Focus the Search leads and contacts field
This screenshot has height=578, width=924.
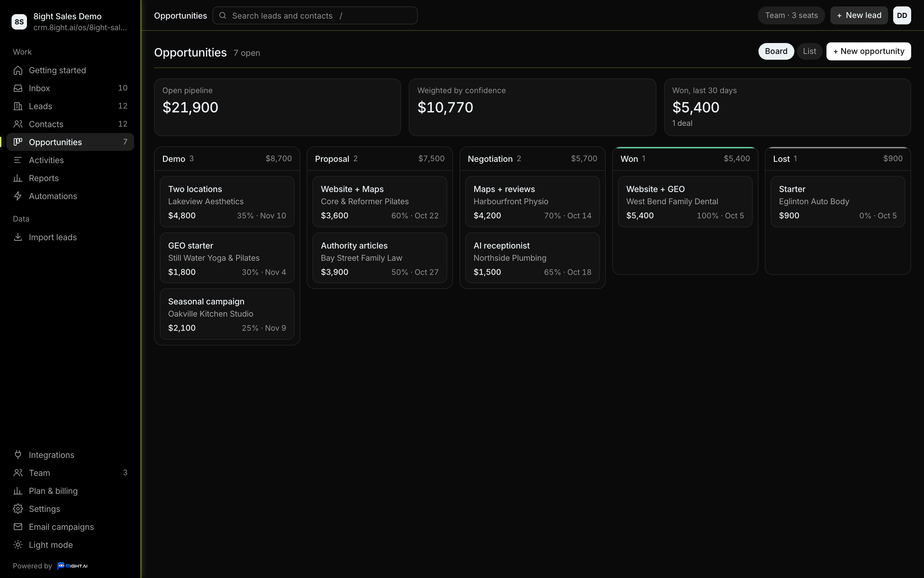click(x=315, y=16)
